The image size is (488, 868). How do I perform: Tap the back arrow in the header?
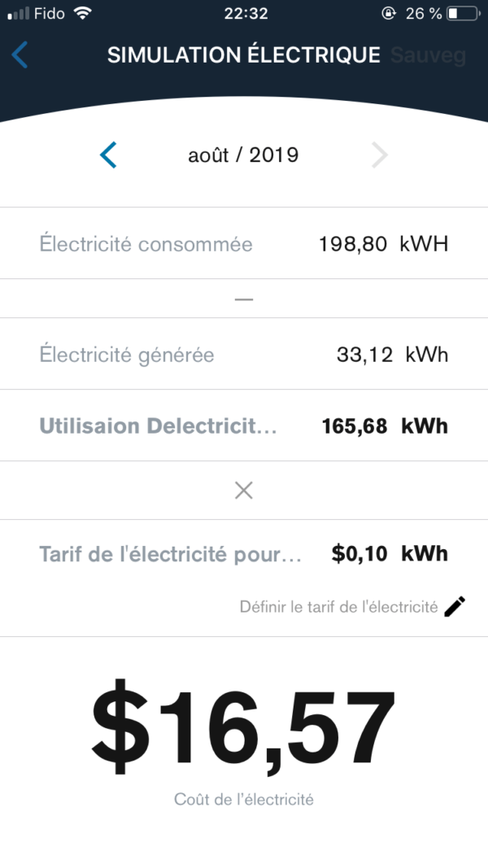pyautogui.click(x=20, y=55)
